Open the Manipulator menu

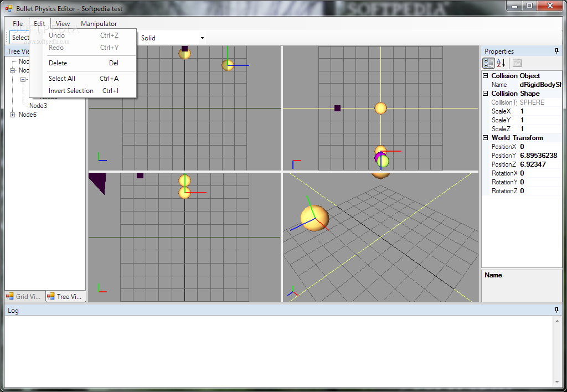click(x=99, y=23)
